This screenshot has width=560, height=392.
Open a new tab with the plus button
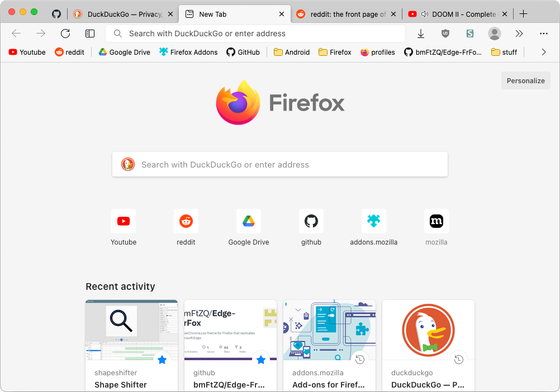[523, 14]
